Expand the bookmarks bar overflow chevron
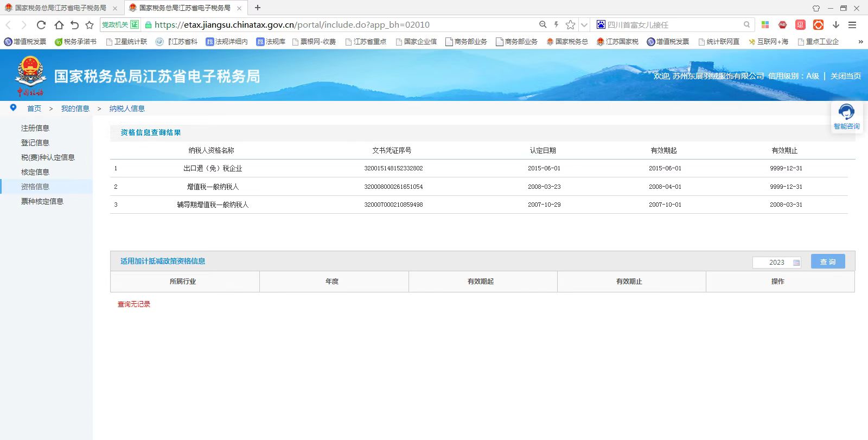 (860, 42)
